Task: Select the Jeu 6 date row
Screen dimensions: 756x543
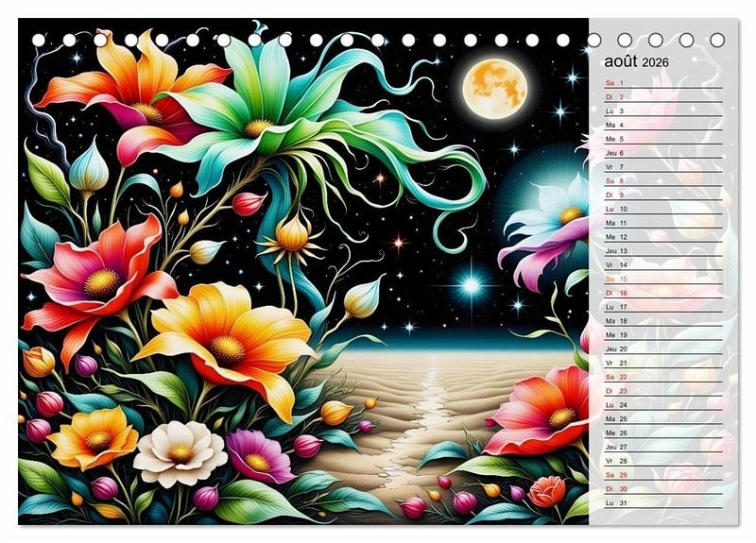Action: (661, 153)
